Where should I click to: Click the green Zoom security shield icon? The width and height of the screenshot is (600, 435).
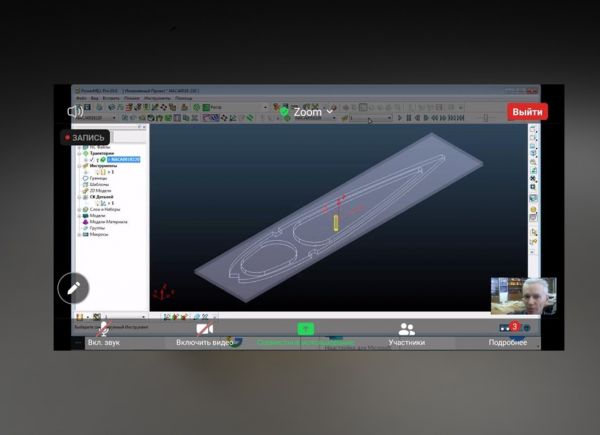point(284,112)
